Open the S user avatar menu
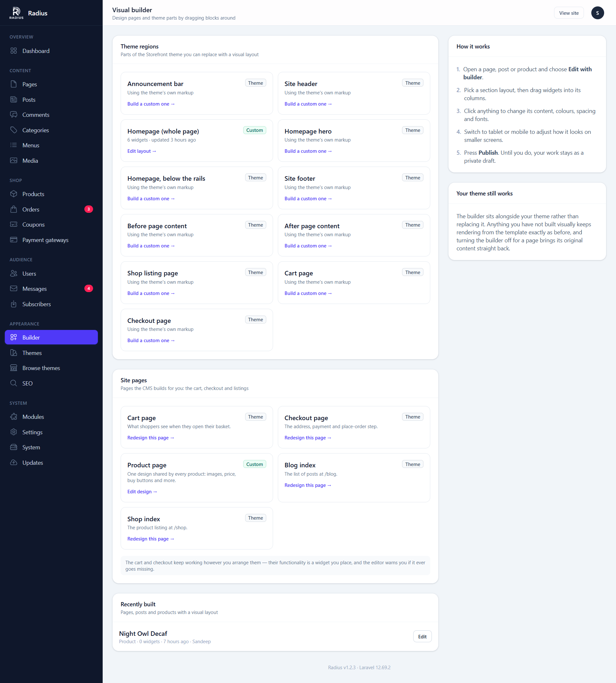This screenshot has width=616, height=683. (597, 13)
